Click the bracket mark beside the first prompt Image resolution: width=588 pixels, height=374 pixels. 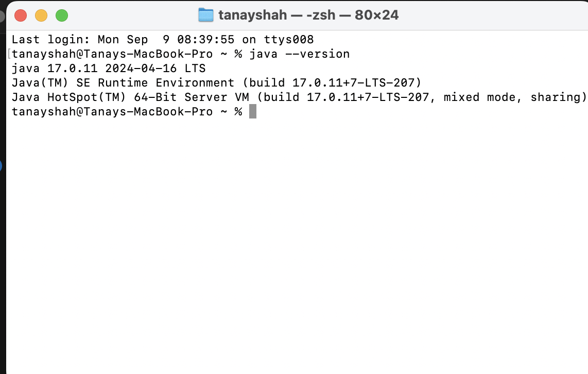[x=10, y=54]
